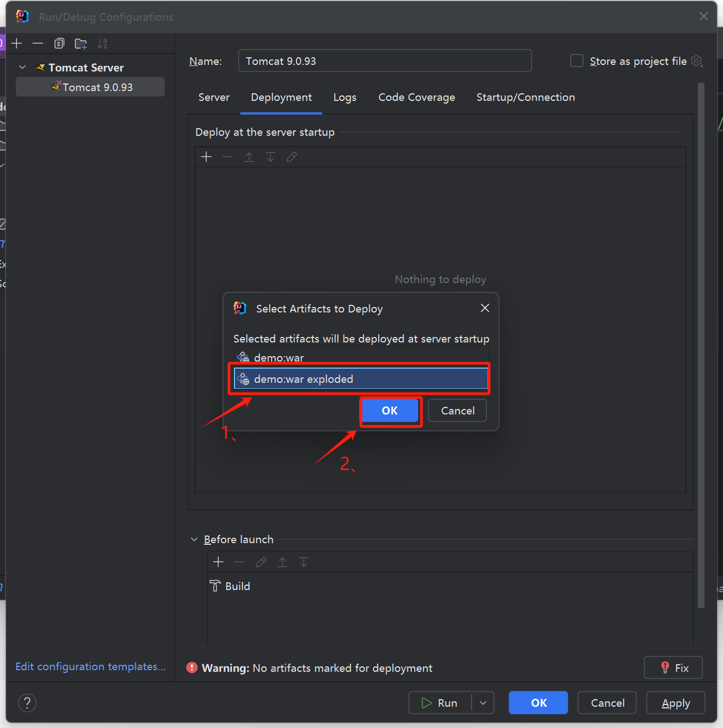Run the Tomcat configuration

point(440,703)
